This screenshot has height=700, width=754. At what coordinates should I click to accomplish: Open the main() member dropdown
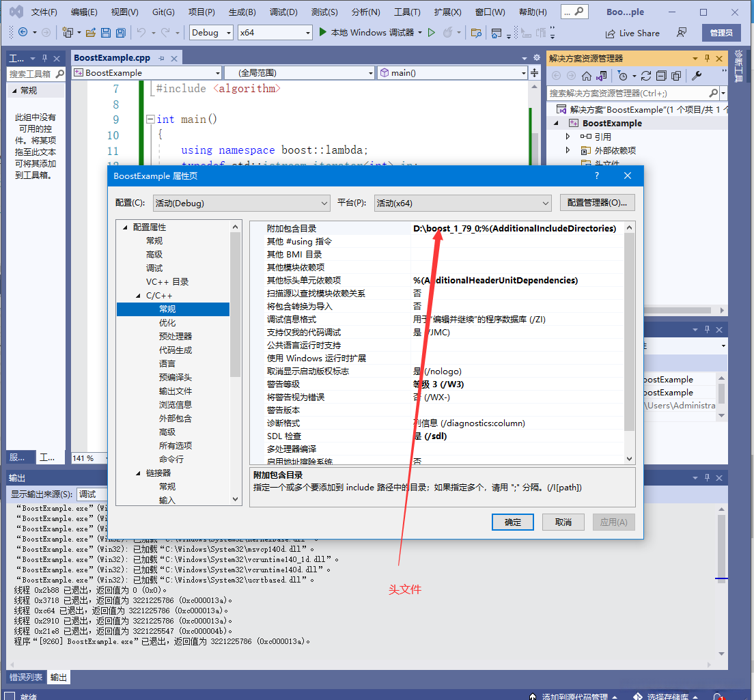point(453,73)
